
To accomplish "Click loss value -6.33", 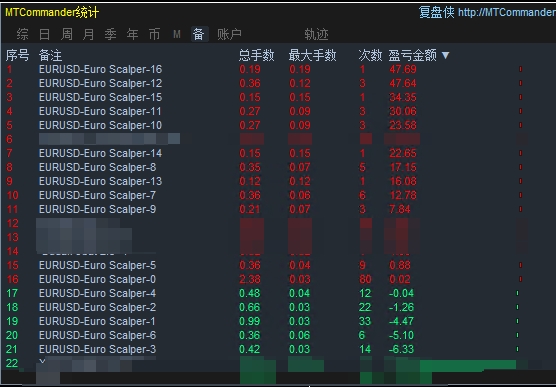I will point(401,349).
